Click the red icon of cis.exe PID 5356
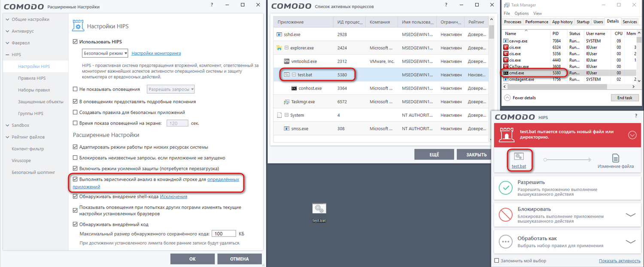The height and width of the screenshot is (267, 644). point(506,54)
